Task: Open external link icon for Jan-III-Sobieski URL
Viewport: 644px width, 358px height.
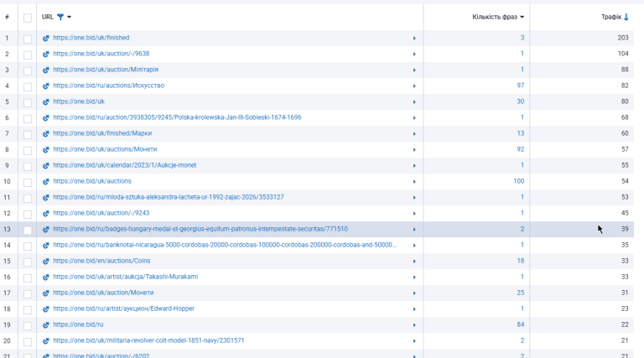Action: point(45,118)
